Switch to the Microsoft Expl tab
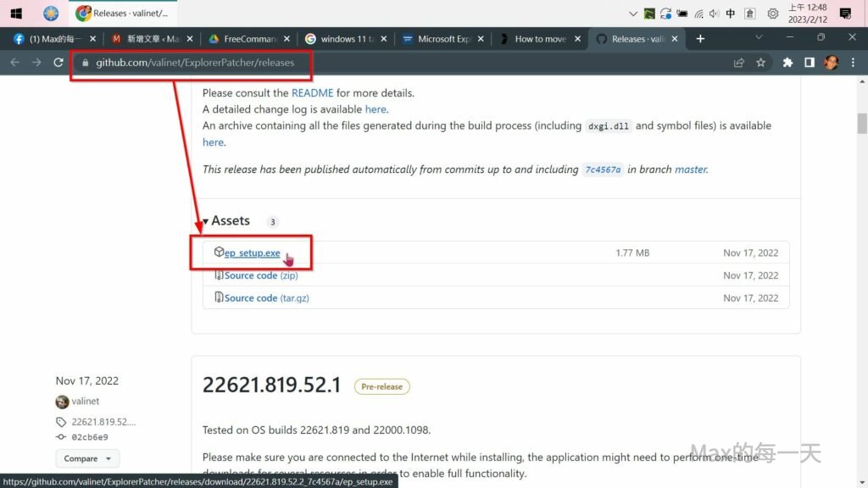Screen dimensions: 868x488 (x=443, y=39)
